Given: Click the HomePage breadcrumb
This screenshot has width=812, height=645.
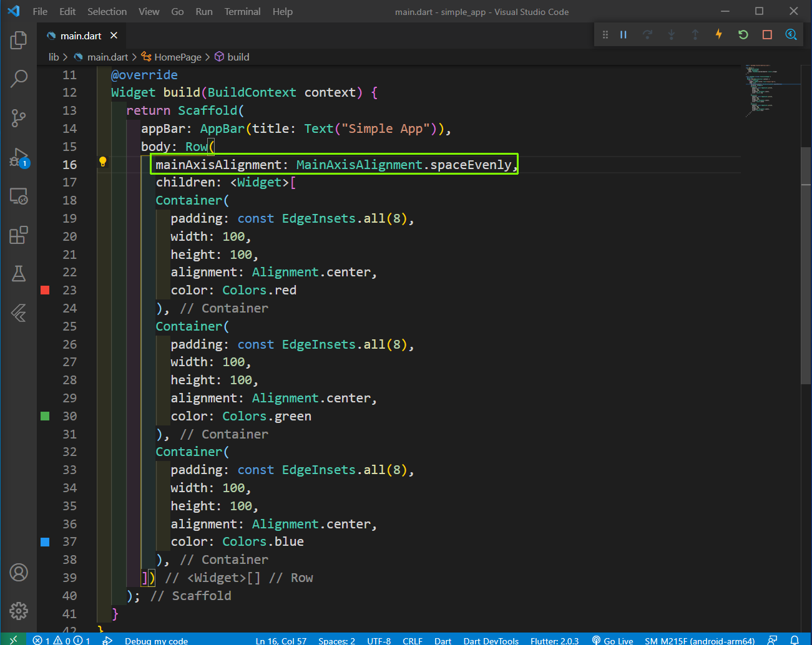Looking at the screenshot, I should pyautogui.click(x=178, y=57).
